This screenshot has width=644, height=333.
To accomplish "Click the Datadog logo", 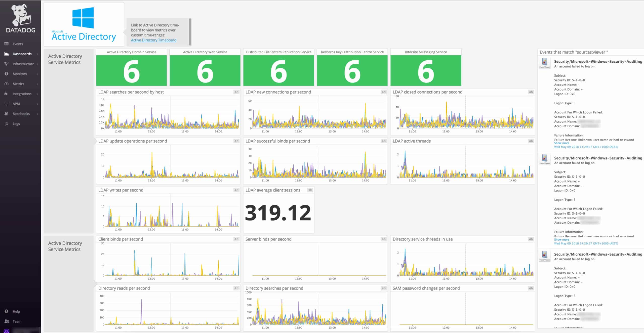I will (21, 19).
